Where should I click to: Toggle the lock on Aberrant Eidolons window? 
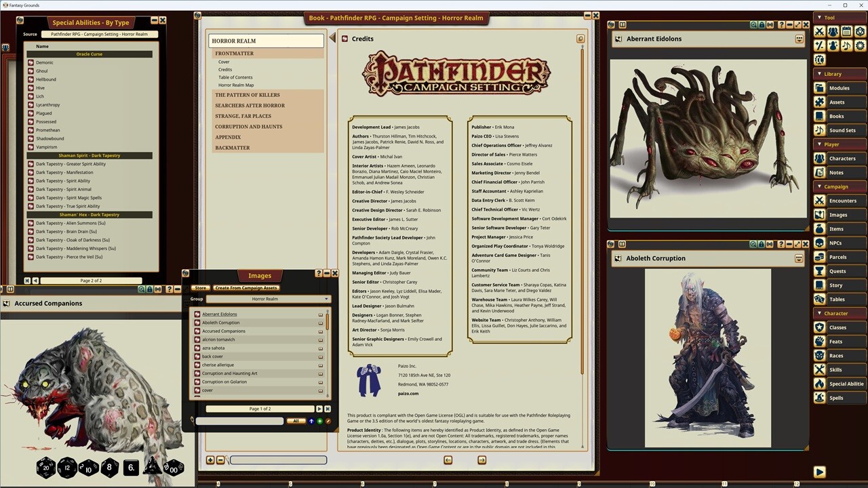(762, 24)
